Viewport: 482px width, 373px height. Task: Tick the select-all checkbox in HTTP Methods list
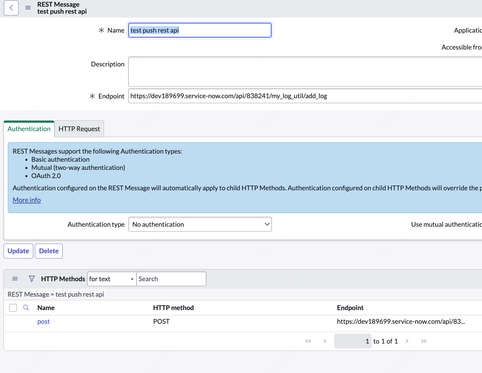tap(13, 308)
